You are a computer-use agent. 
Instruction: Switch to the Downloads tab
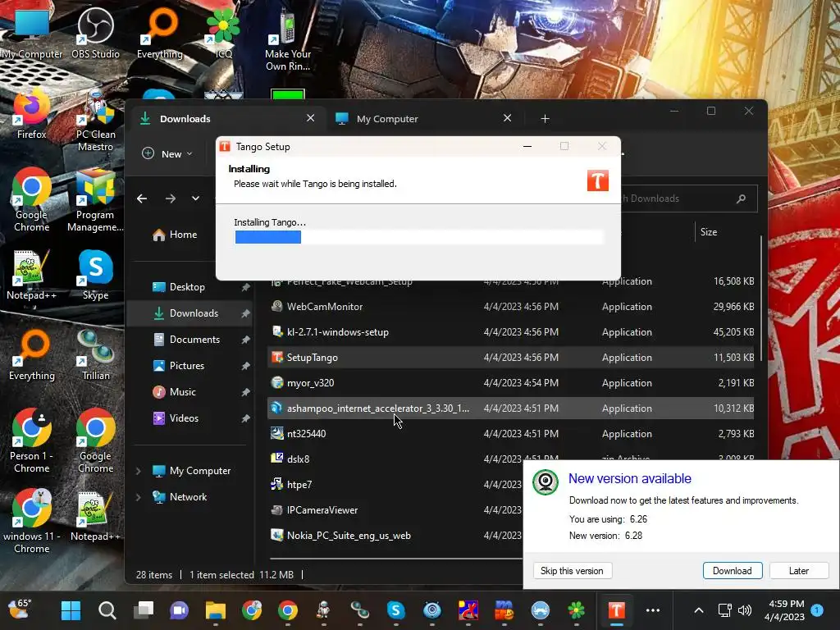[x=226, y=118]
